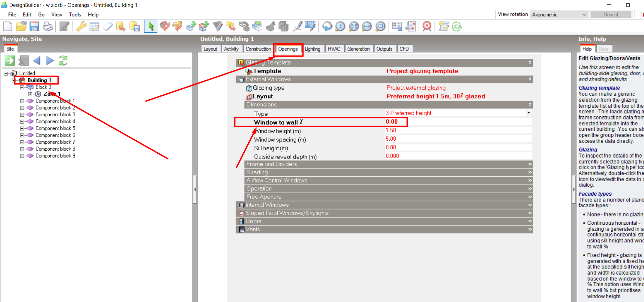The height and width of the screenshot is (302, 644).
Task: Open the LCA tool icon
Action: pos(457,26)
